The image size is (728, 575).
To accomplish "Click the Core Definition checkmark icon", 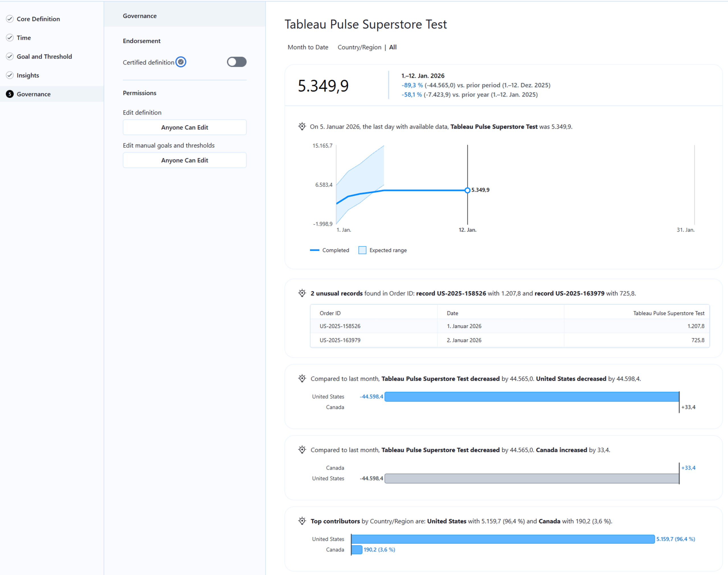I will pos(10,19).
